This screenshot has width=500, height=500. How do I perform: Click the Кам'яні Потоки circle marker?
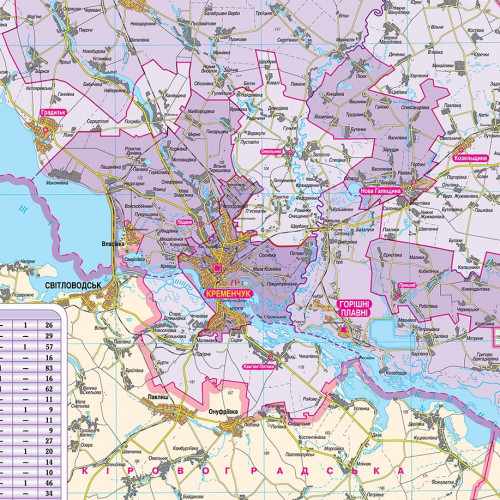pyautogui.click(x=270, y=357)
